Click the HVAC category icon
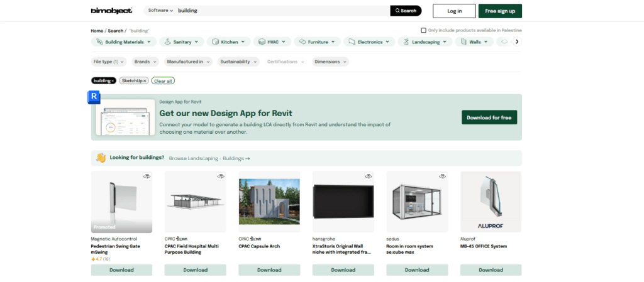Image resolution: width=644 pixels, height=282 pixels. pyautogui.click(x=262, y=42)
